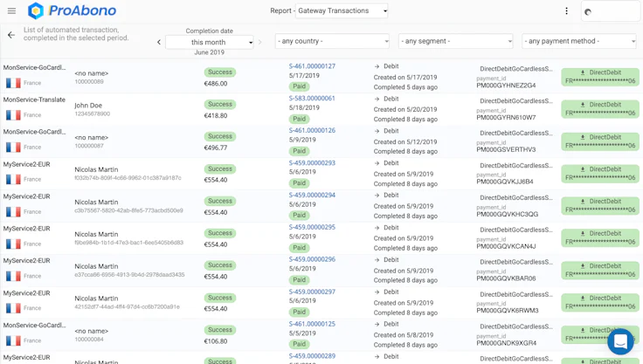The image size is (643, 364).
Task: Open the 'any country' filter dropdown
Action: click(332, 41)
